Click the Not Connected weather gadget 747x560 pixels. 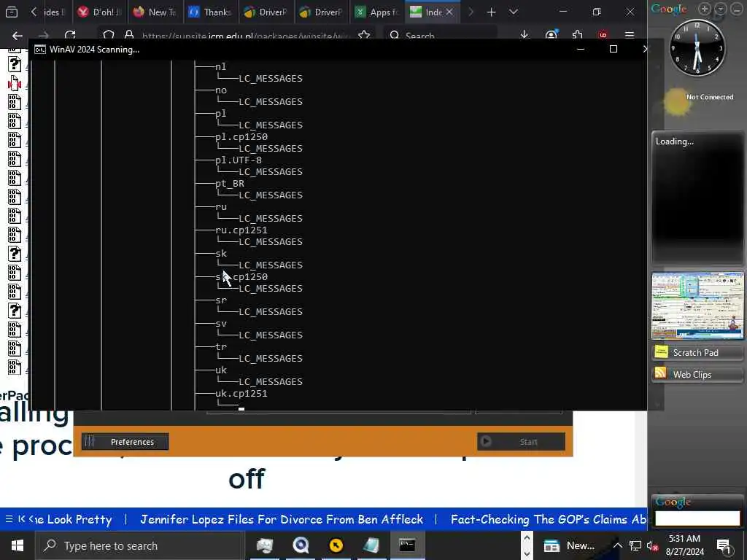[x=698, y=101]
